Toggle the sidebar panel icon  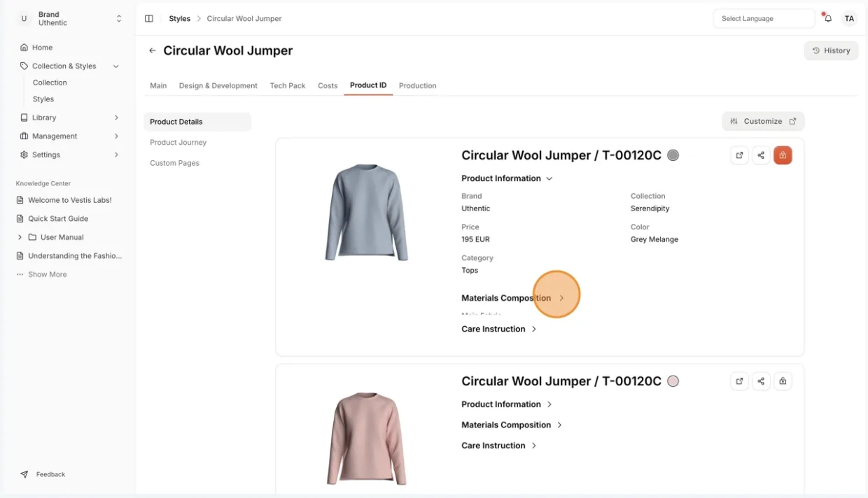click(148, 19)
